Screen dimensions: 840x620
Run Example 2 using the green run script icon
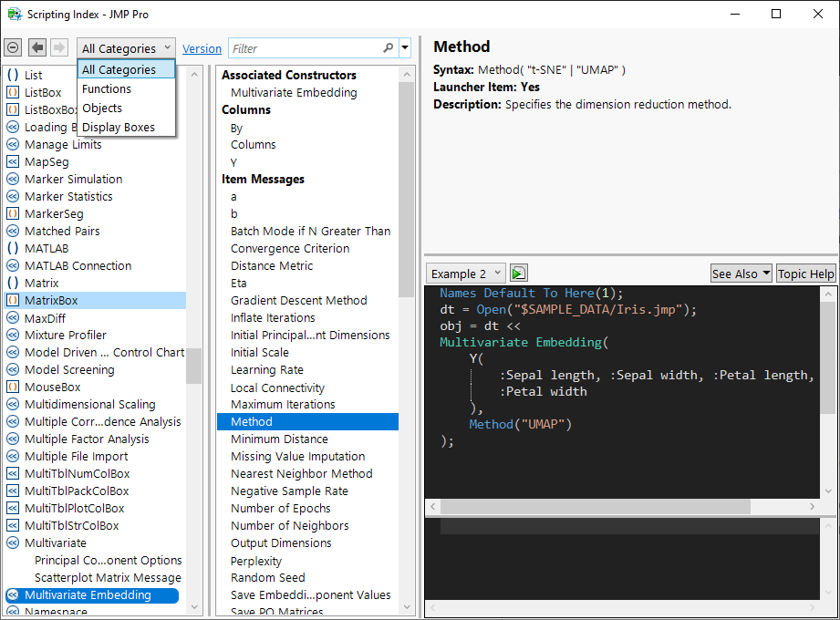517,273
